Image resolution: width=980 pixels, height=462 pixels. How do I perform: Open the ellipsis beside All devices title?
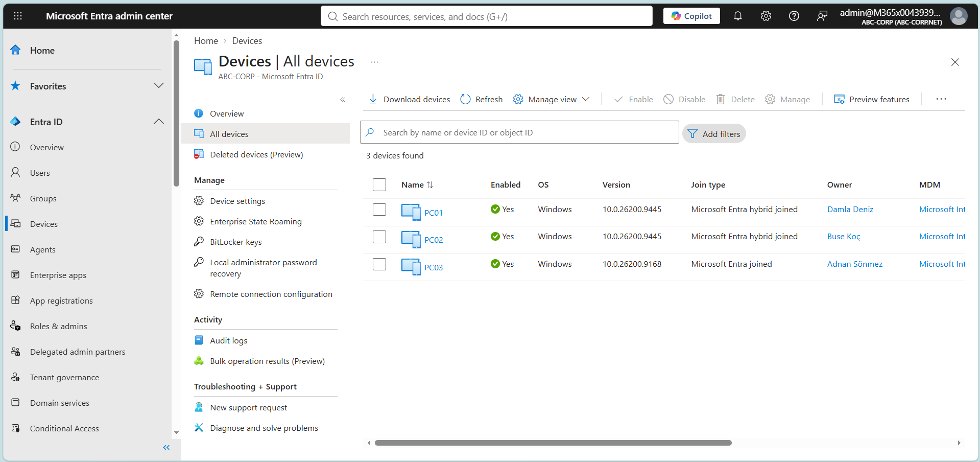tap(374, 62)
